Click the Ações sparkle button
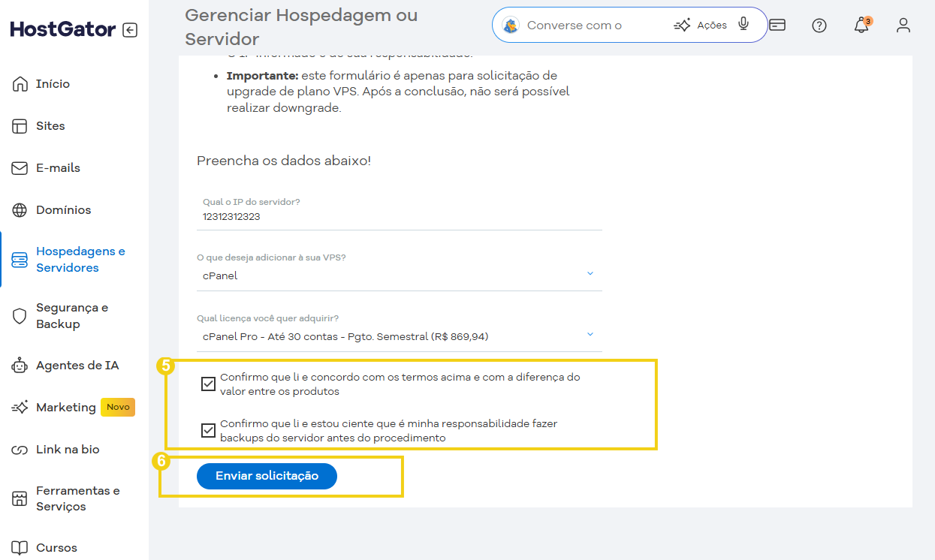 tap(701, 26)
